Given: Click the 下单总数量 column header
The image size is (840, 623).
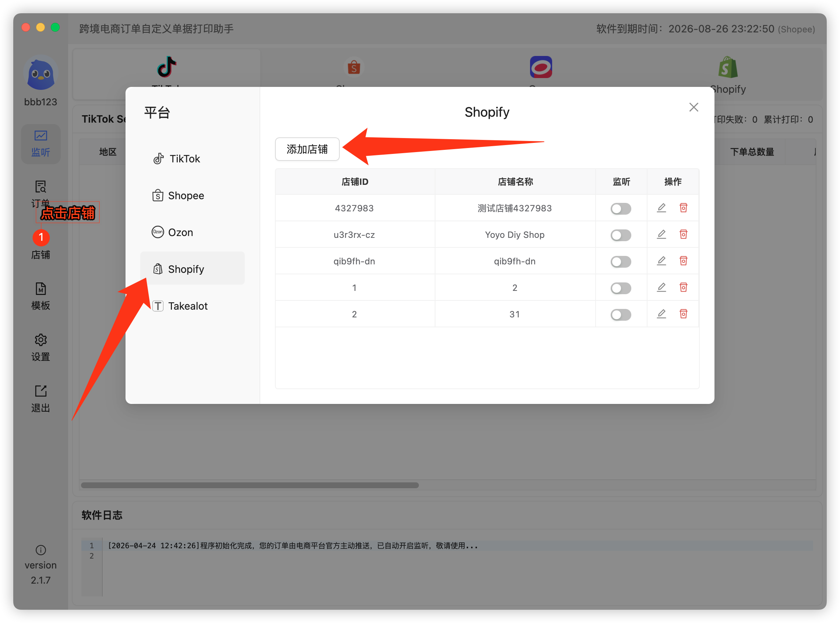Looking at the screenshot, I should click(752, 152).
